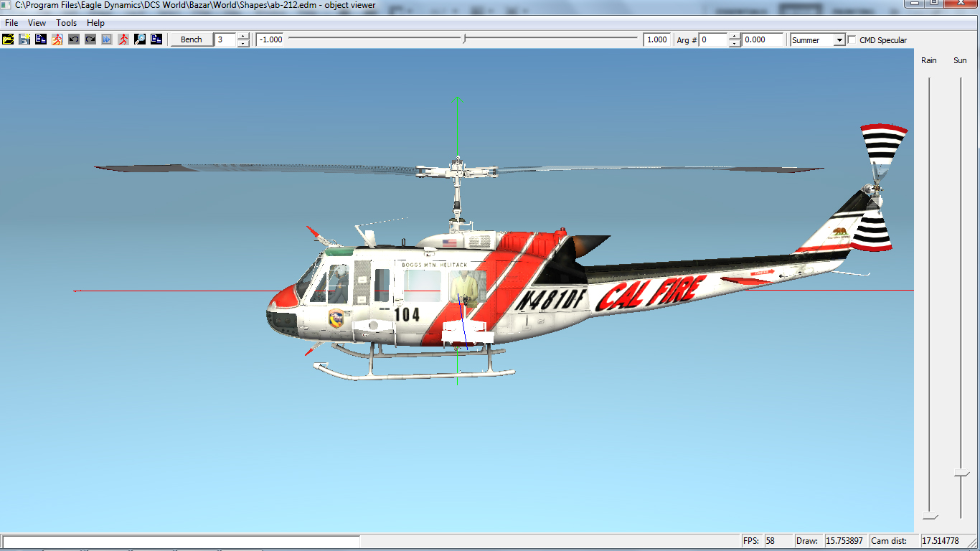Click the open file folder icon

point(8,39)
